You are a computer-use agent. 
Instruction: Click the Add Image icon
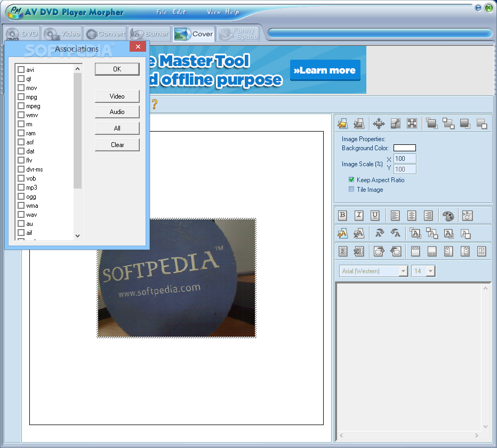(342, 124)
